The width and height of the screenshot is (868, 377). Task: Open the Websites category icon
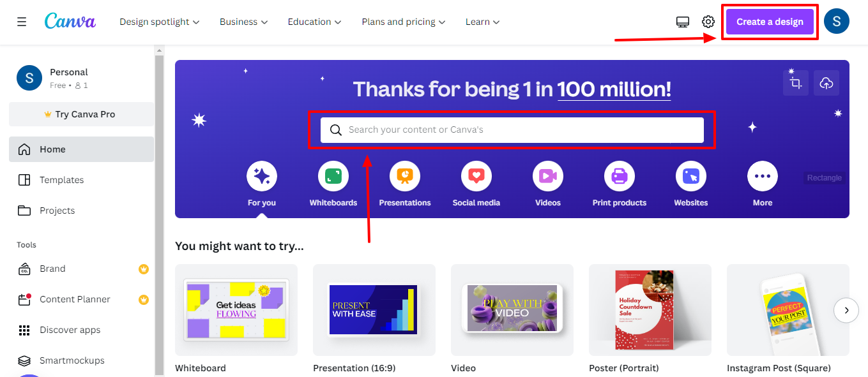click(x=691, y=176)
